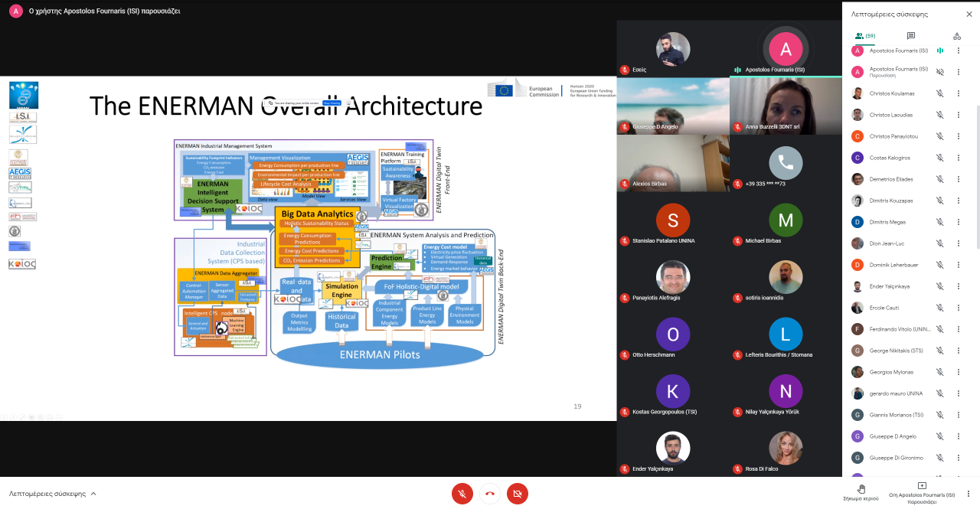
Task: Click the Apostolos Fournaris is presenting button
Action: point(921,491)
